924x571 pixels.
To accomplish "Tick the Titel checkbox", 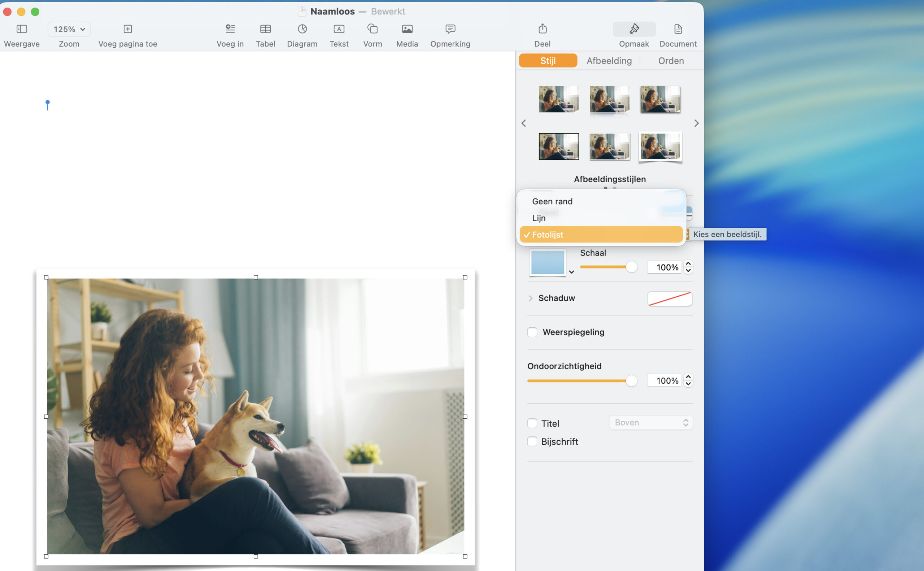I will (532, 423).
